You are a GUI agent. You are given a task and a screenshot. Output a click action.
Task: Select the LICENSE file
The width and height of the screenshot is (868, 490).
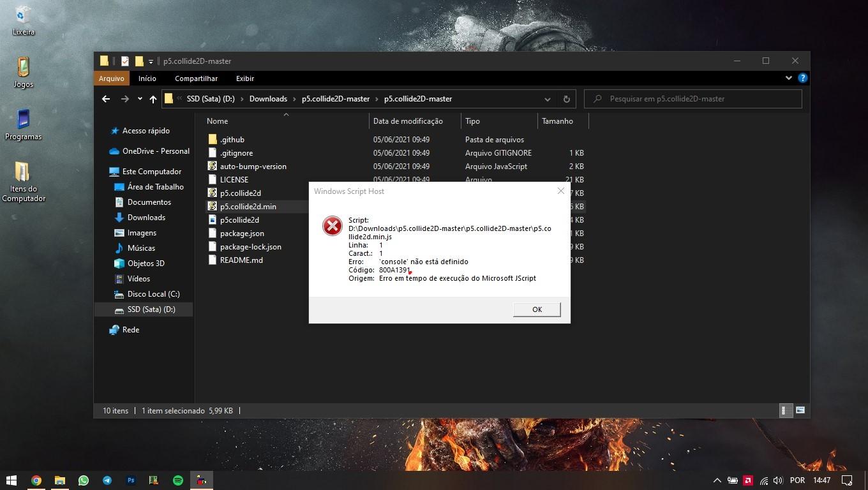pos(234,180)
